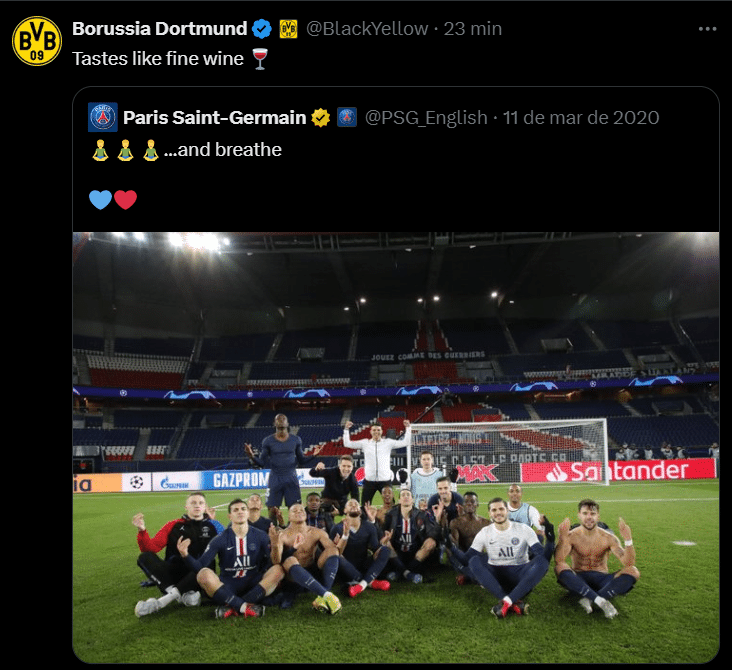Click the "11 de mar de 2020" date
Screen dimensions: 732x670
[x=581, y=118]
